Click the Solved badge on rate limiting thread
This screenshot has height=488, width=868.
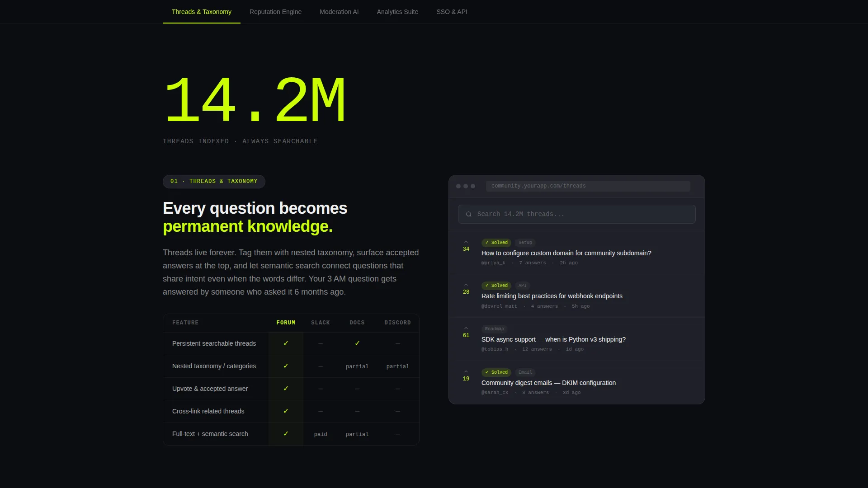[496, 286]
